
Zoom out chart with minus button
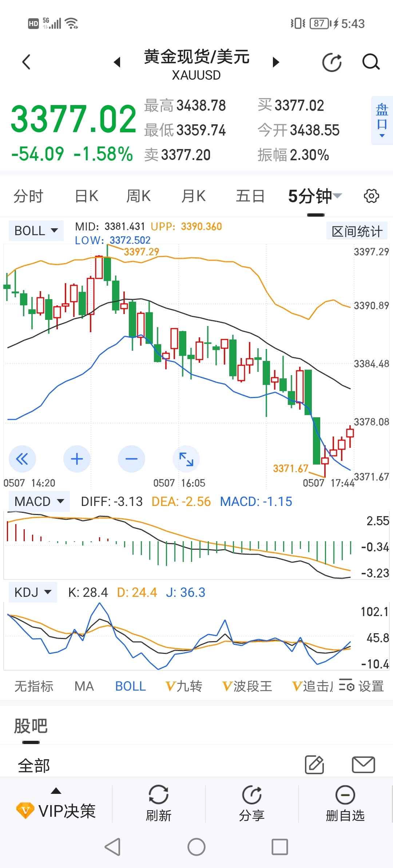(x=131, y=459)
